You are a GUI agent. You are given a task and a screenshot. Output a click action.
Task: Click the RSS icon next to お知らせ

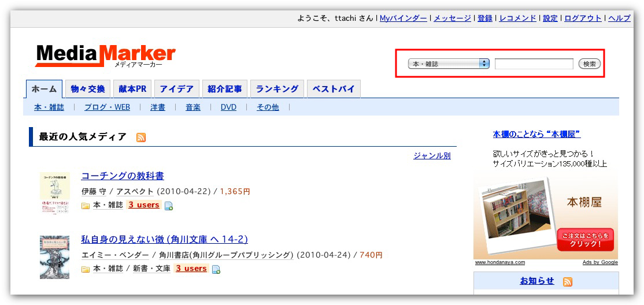tap(568, 281)
